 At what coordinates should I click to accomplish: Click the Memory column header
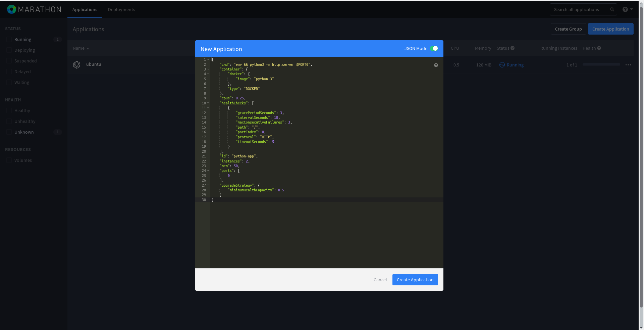pyautogui.click(x=483, y=48)
